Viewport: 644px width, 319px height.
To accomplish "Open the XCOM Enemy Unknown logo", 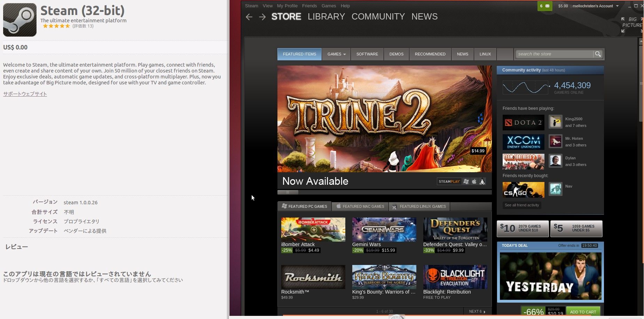I will click(x=524, y=142).
